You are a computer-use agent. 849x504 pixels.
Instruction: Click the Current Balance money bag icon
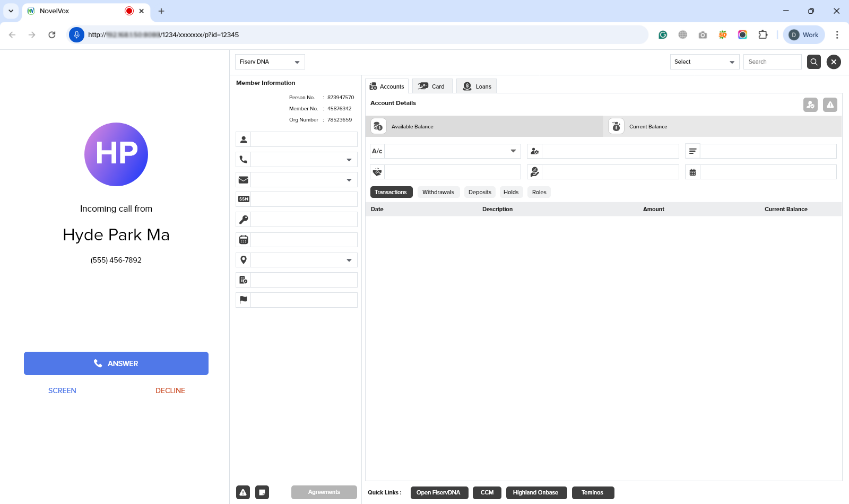[616, 126]
